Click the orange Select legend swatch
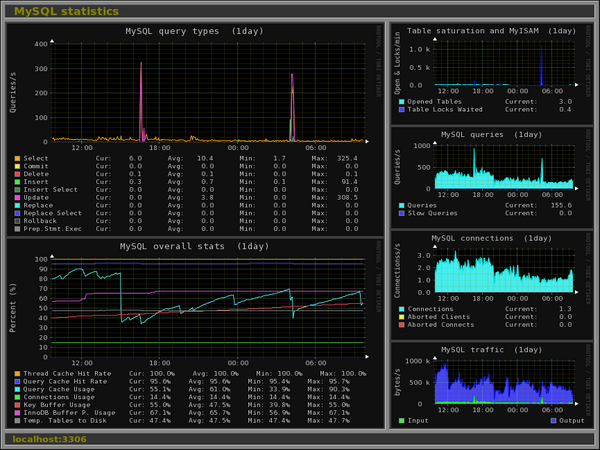The height and width of the screenshot is (450, 600). pyautogui.click(x=17, y=158)
